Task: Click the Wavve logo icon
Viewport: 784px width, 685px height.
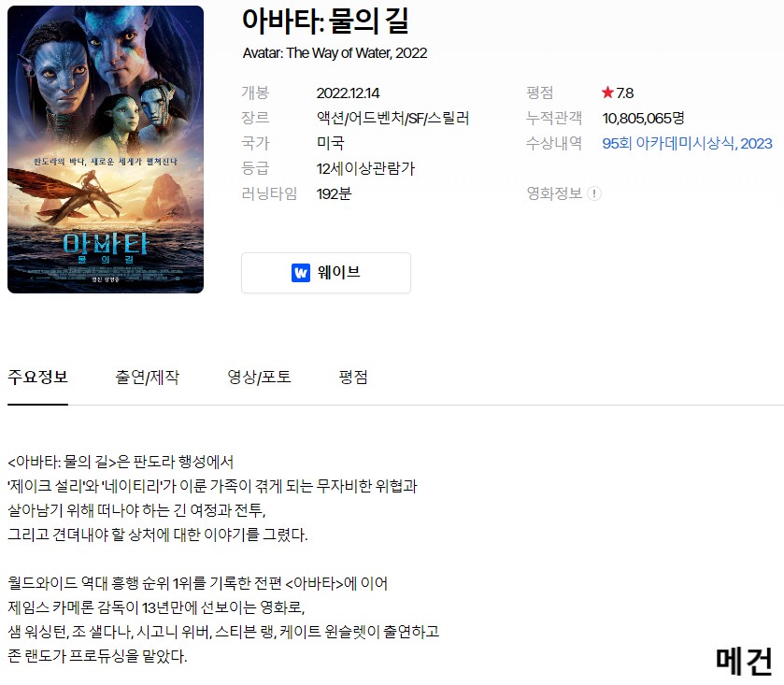Action: click(301, 273)
